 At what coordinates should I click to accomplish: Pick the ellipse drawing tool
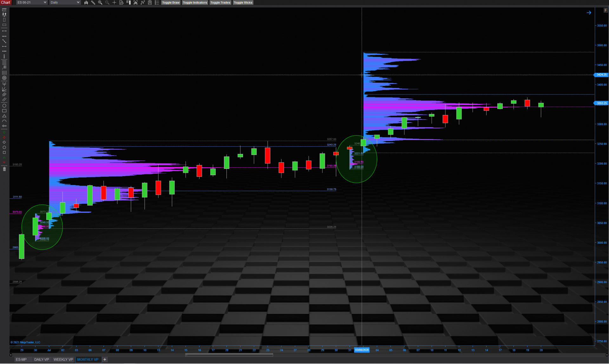(x=4, y=106)
